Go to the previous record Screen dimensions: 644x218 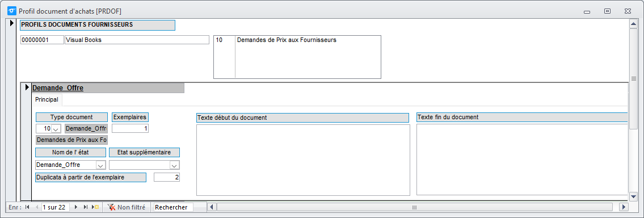(x=36, y=207)
